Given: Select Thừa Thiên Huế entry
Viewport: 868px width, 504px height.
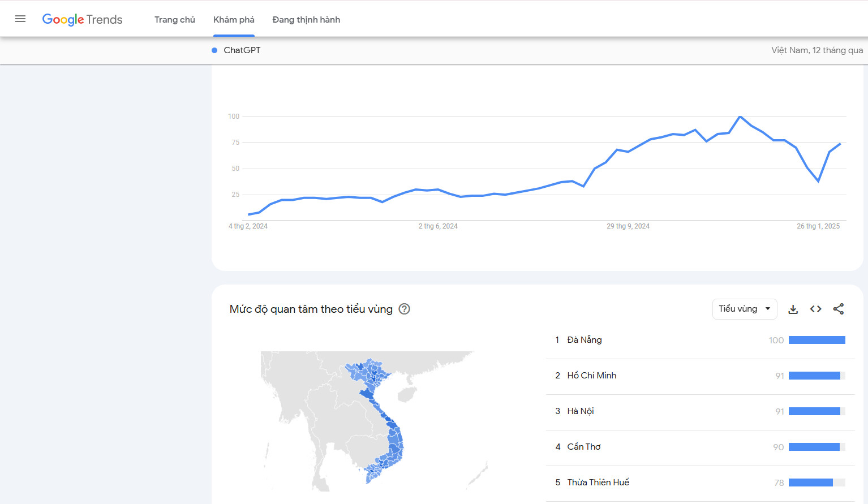Looking at the screenshot, I should 598,483.
